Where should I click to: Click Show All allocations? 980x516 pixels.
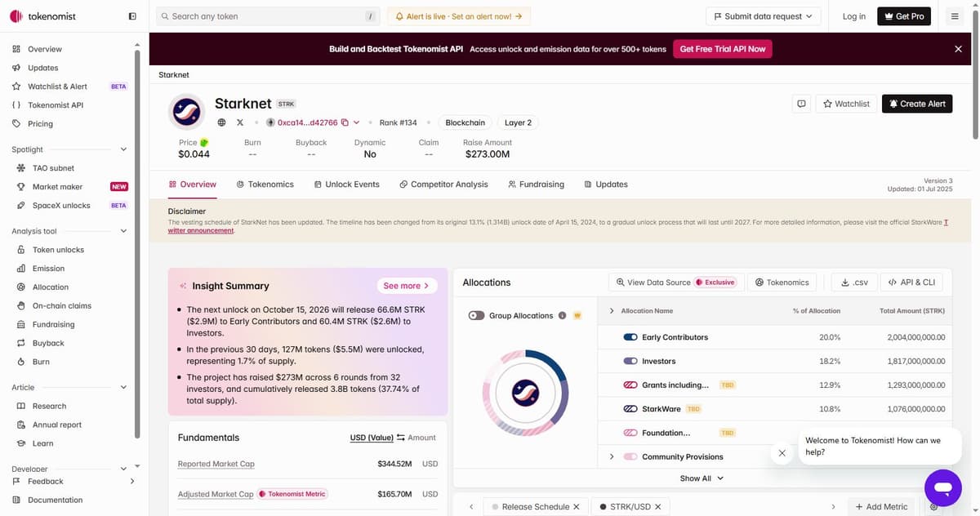coord(702,478)
